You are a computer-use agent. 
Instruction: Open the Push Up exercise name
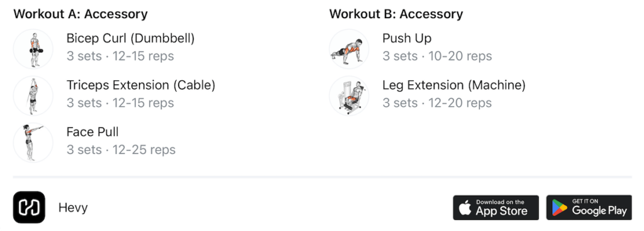[407, 39]
